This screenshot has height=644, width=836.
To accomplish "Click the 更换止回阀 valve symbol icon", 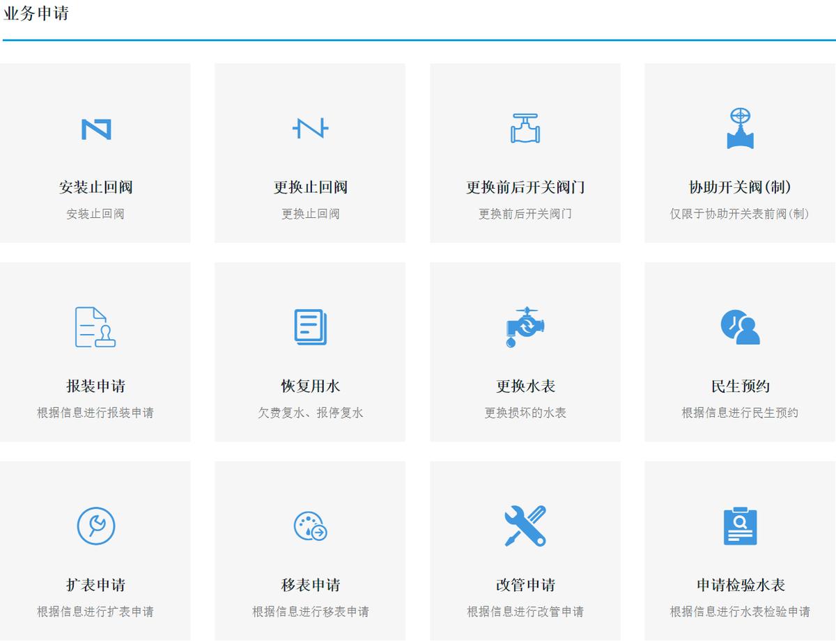I will click(310, 128).
